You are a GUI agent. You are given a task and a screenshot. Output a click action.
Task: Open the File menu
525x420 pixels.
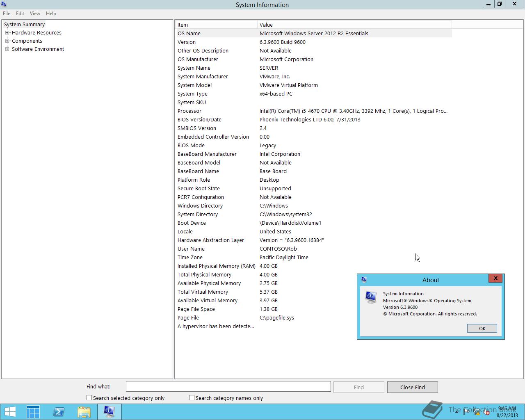[7, 14]
